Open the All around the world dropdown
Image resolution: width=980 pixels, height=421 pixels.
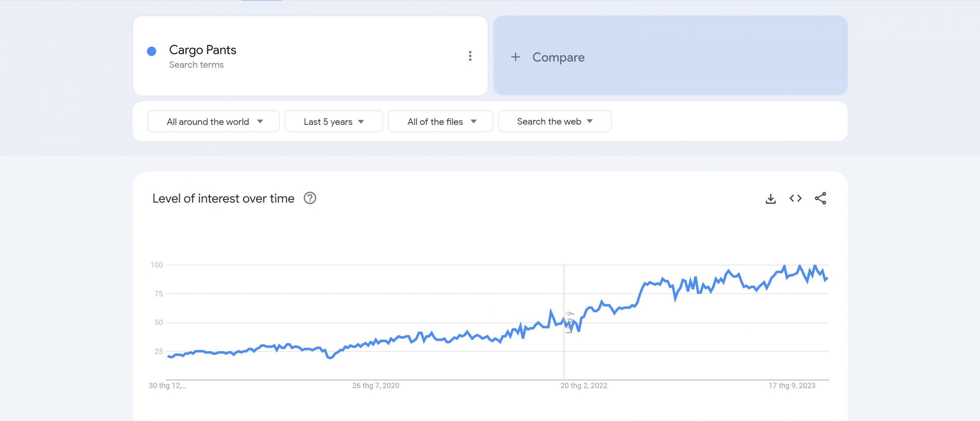pyautogui.click(x=214, y=121)
